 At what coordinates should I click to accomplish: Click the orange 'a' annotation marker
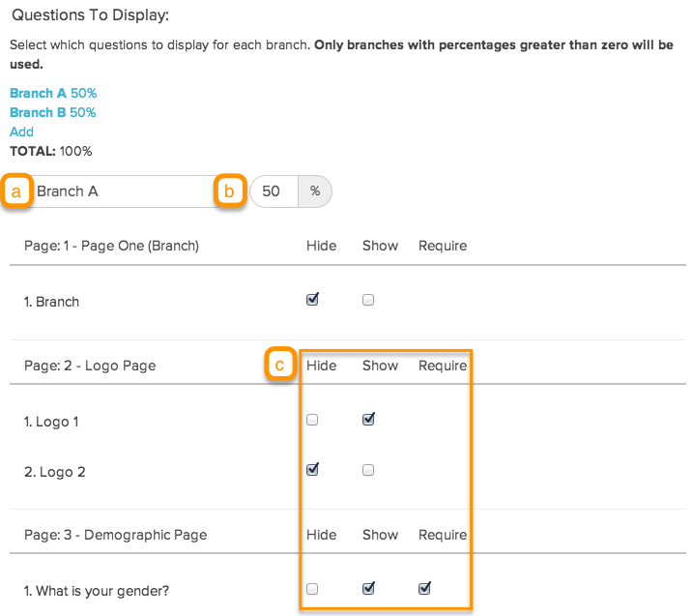pos(16,191)
